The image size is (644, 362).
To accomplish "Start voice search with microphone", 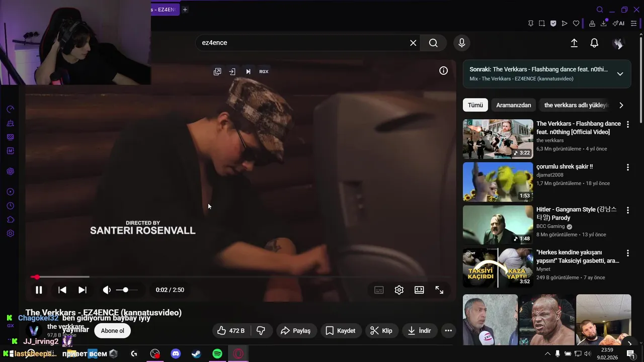I will (x=462, y=43).
